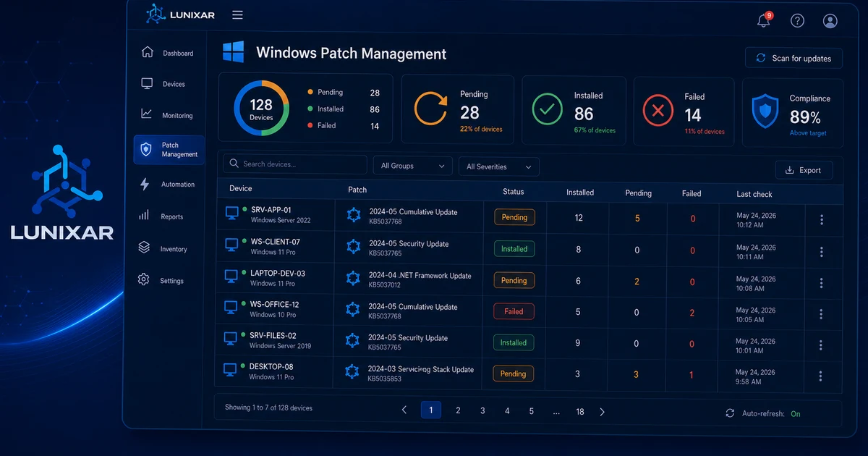Toggle the Auto-refresh On setting

796,414
